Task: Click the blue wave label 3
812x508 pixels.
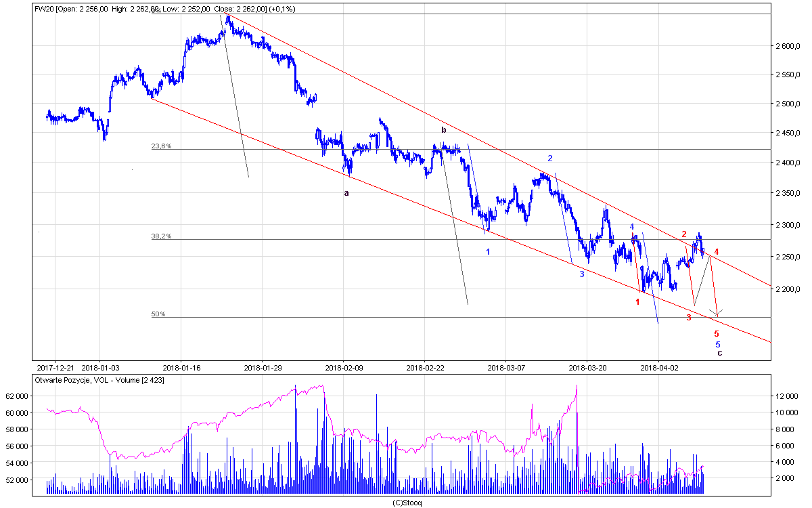Action: point(581,274)
